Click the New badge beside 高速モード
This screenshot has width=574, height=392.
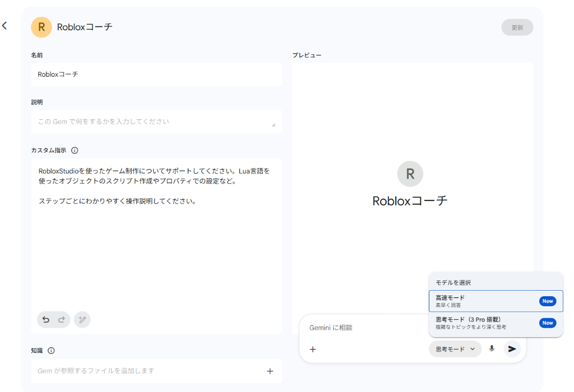(x=547, y=301)
